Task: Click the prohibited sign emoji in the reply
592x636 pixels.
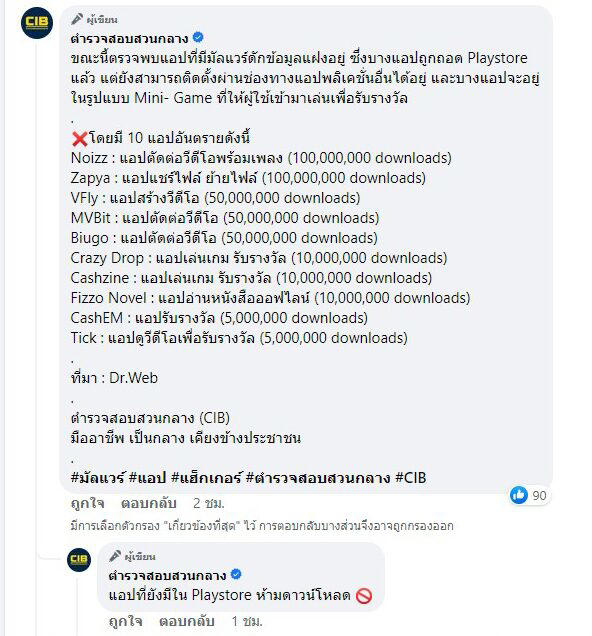Action: pos(364,596)
